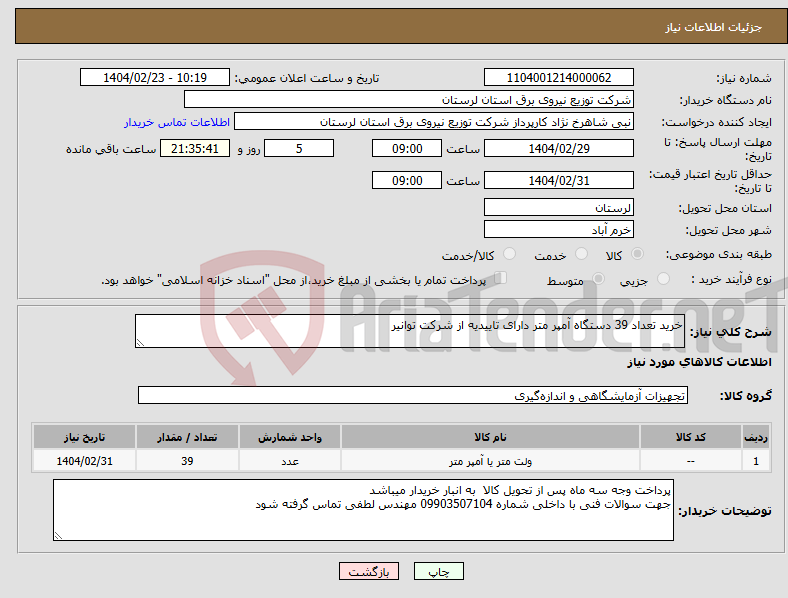Click the اطلاعات کالاهای مورد نیاز heading
The width and height of the screenshot is (788, 598).
click(699, 362)
